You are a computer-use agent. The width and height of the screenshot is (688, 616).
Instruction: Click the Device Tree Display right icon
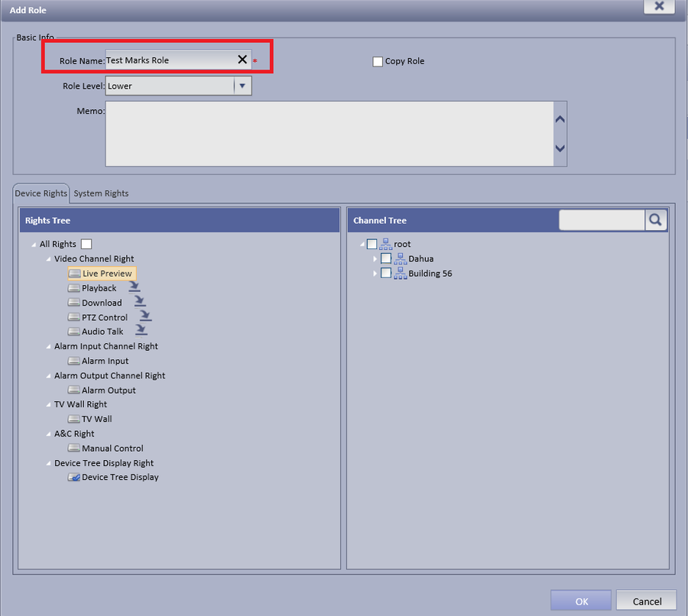pyautogui.click(x=73, y=478)
